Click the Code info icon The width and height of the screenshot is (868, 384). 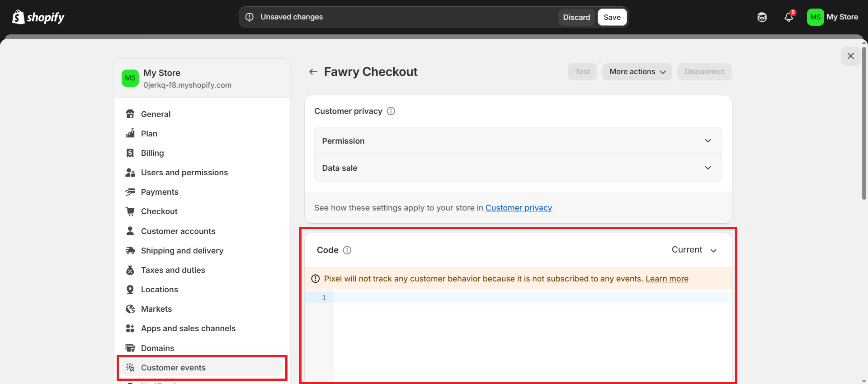347,250
